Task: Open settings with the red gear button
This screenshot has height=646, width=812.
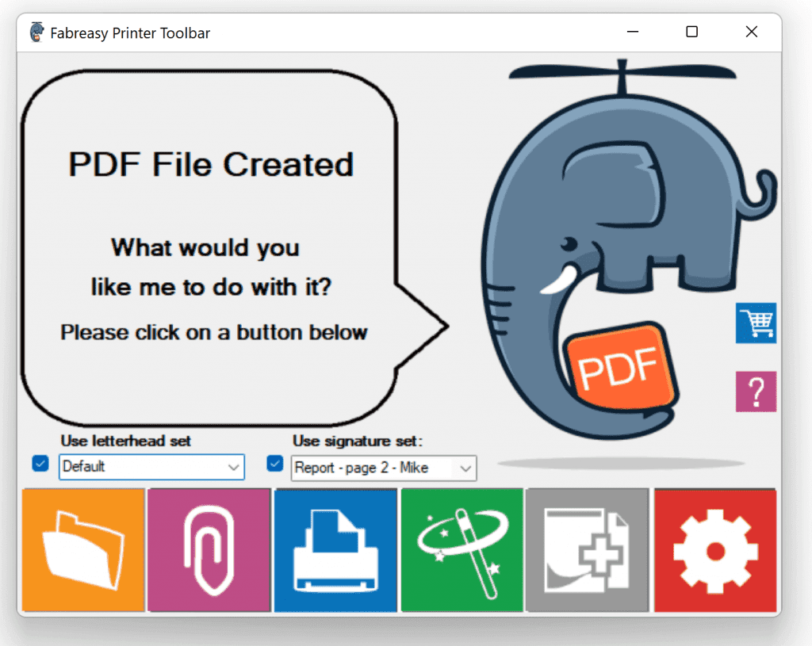Action: pyautogui.click(x=714, y=550)
